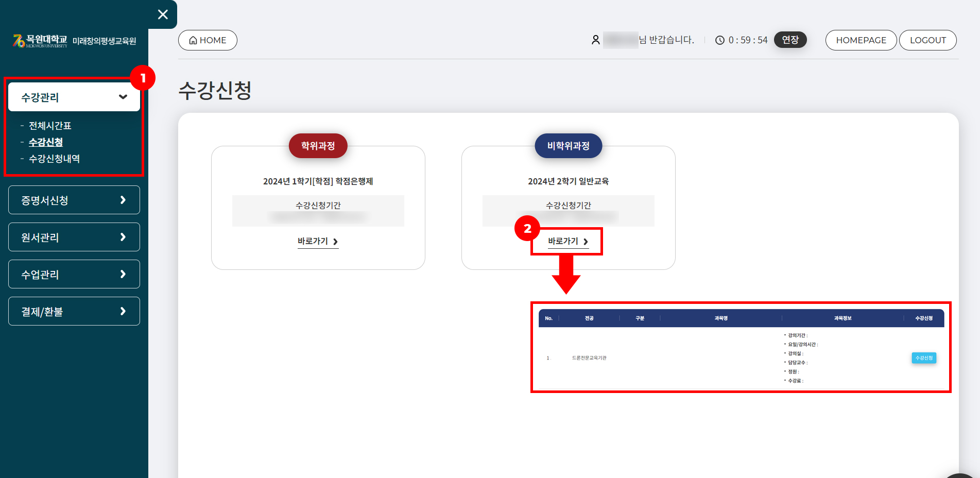
Task: Collapse the 수강관리 menu
Action: coord(74,97)
